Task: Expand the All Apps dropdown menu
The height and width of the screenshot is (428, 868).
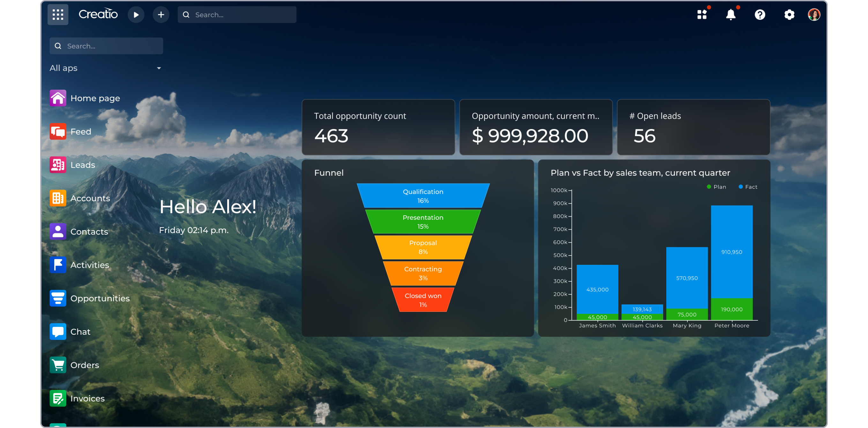Action: [158, 68]
